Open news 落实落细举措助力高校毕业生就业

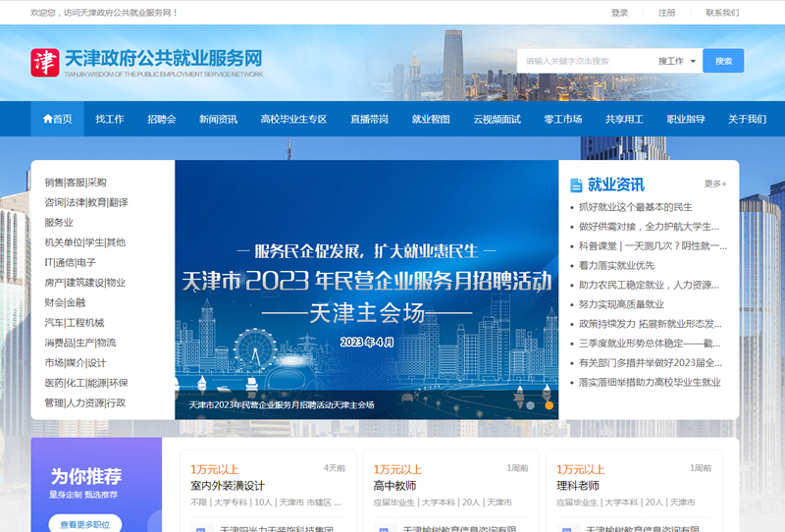click(x=650, y=383)
